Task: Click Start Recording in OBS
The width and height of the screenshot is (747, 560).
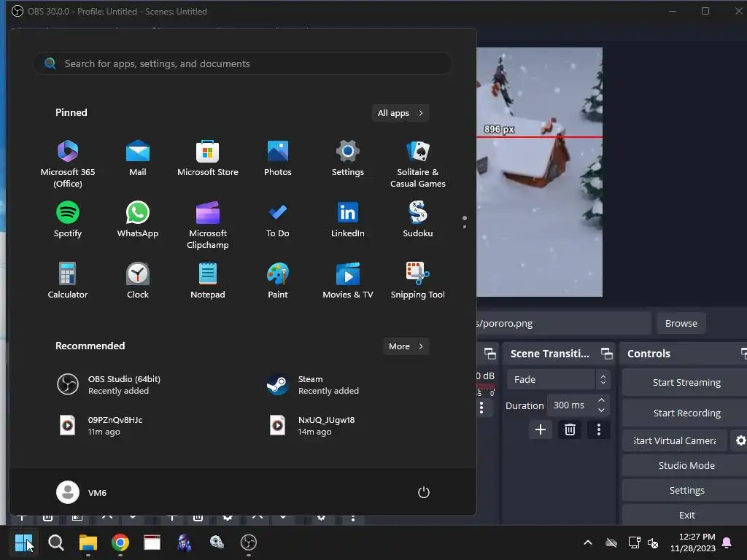Action: (686, 413)
